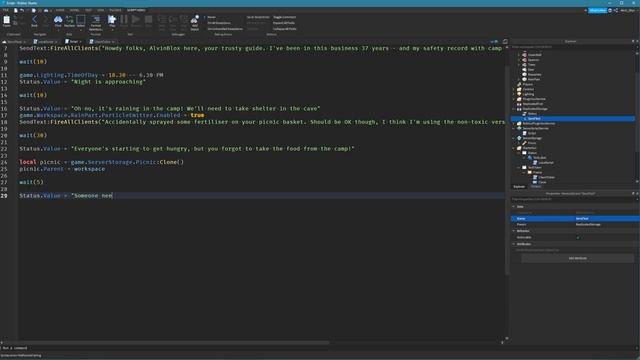Select the Players service icon in Explorer

coord(519,84)
